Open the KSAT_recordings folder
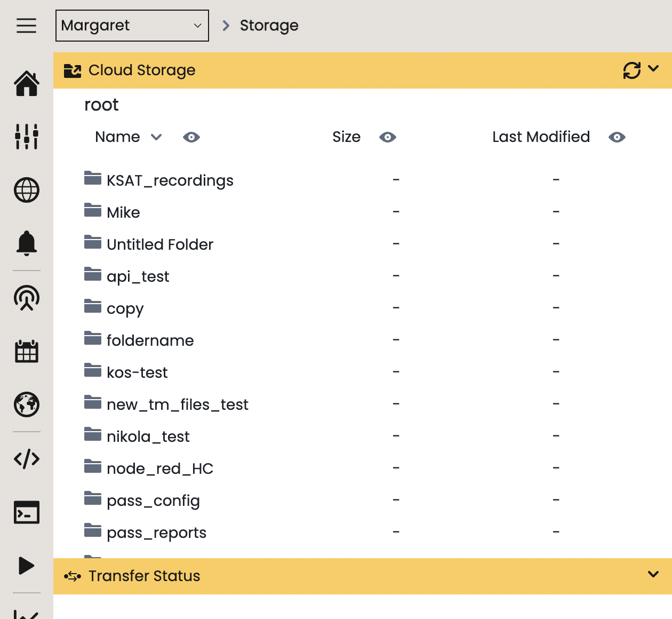 [x=170, y=180]
